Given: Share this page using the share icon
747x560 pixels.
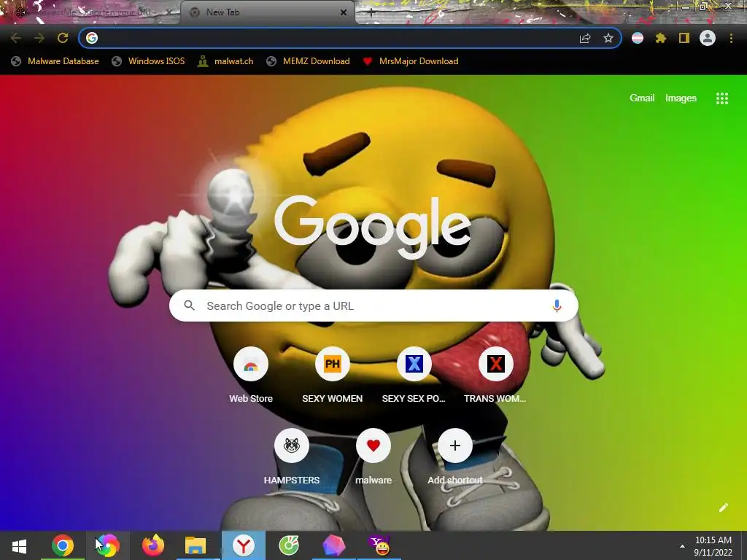Looking at the screenshot, I should [585, 38].
